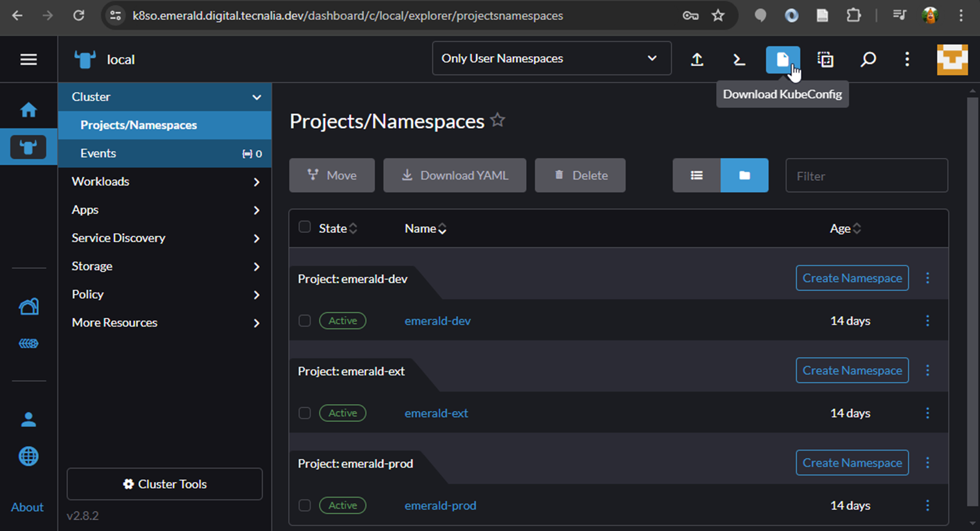The width and height of the screenshot is (980, 531).
Task: Open the user avatar menu in Rancher header
Action: pyautogui.click(x=952, y=60)
